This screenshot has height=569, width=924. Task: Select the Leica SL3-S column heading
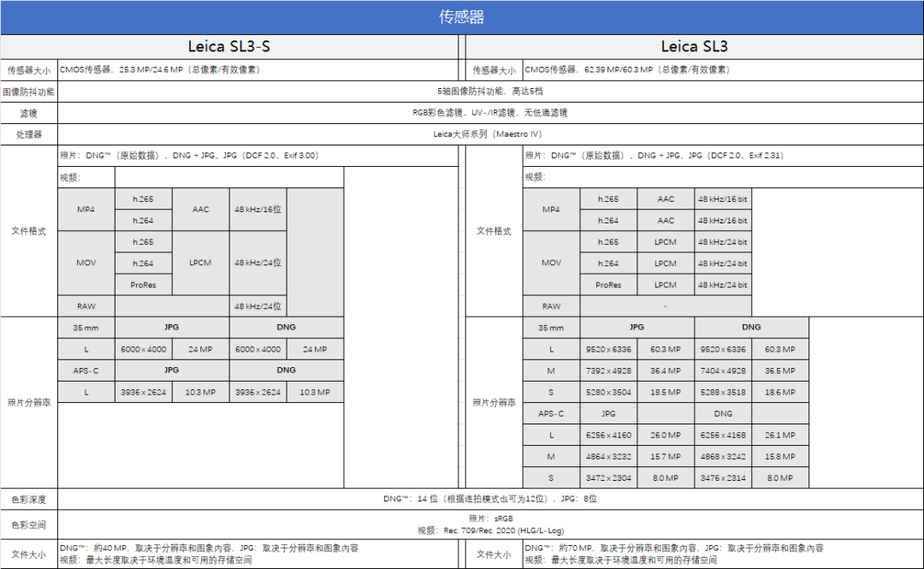(229, 46)
